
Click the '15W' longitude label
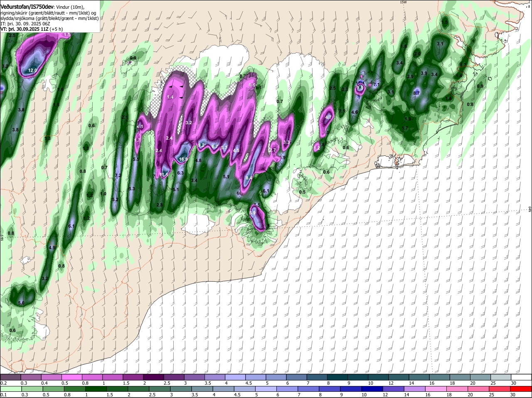(x=403, y=2)
